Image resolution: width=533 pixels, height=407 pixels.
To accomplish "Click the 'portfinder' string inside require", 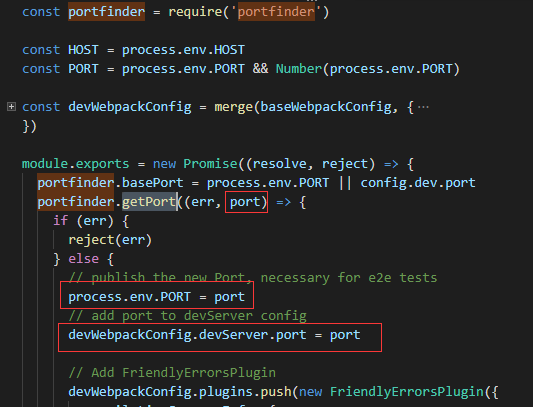I will (x=276, y=12).
